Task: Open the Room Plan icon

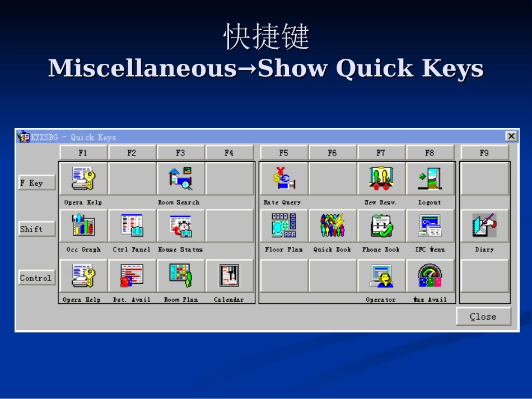Action: (180, 275)
